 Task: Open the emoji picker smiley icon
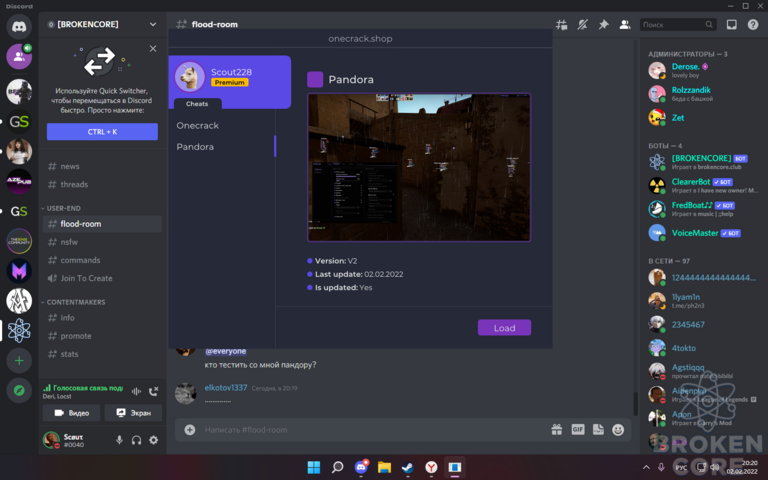(618, 430)
